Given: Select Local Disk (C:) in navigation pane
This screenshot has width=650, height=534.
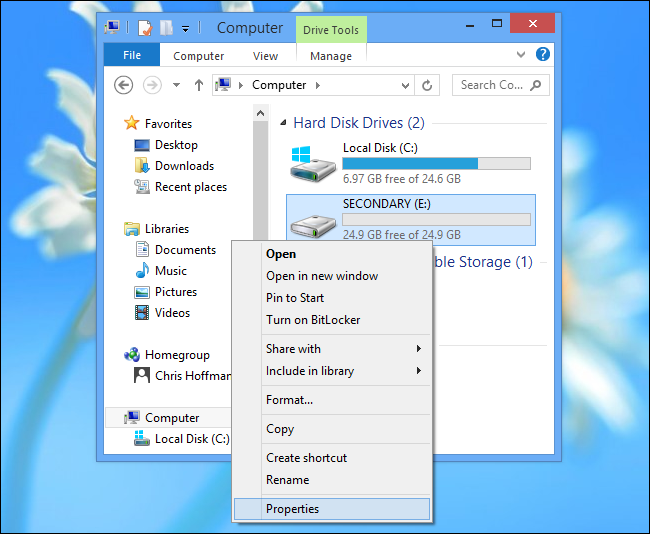Looking at the screenshot, I should pyautogui.click(x=192, y=439).
